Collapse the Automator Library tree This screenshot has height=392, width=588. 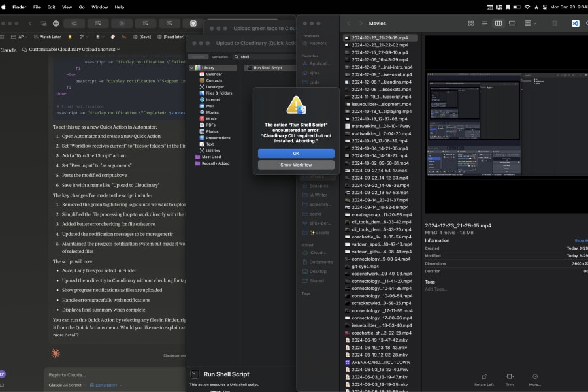coord(191,68)
